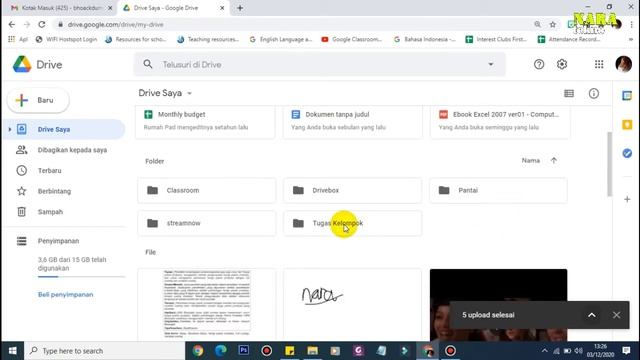
Task: Open the WiFi Hotspot Login bookmark
Action: point(67,39)
